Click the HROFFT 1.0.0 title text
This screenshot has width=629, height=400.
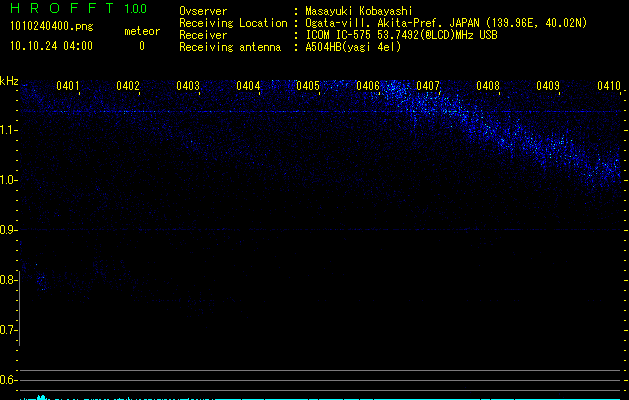click(78, 8)
